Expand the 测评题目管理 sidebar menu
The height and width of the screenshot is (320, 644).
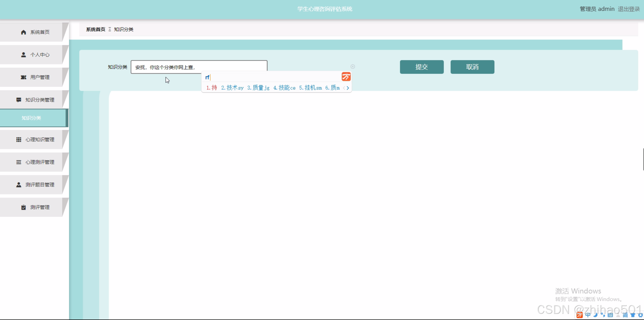tap(35, 185)
